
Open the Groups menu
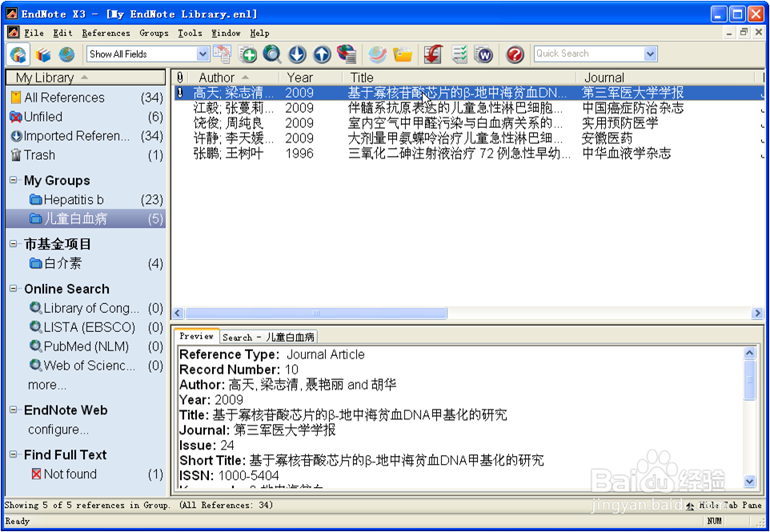[154, 34]
